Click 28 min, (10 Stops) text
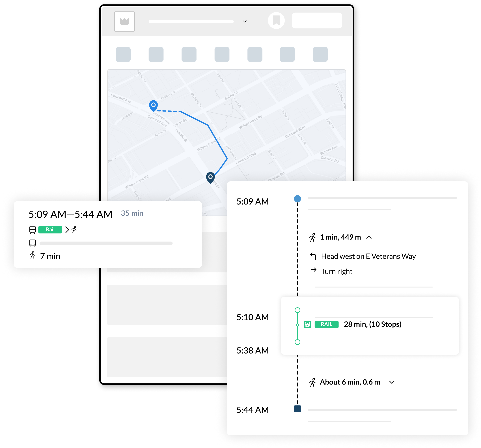481x448 pixels. click(373, 324)
